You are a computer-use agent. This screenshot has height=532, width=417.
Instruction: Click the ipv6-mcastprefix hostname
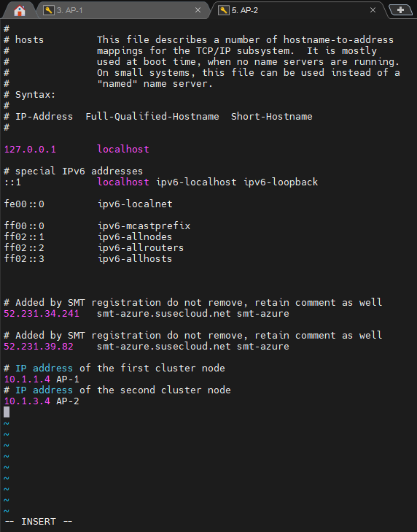(144, 226)
